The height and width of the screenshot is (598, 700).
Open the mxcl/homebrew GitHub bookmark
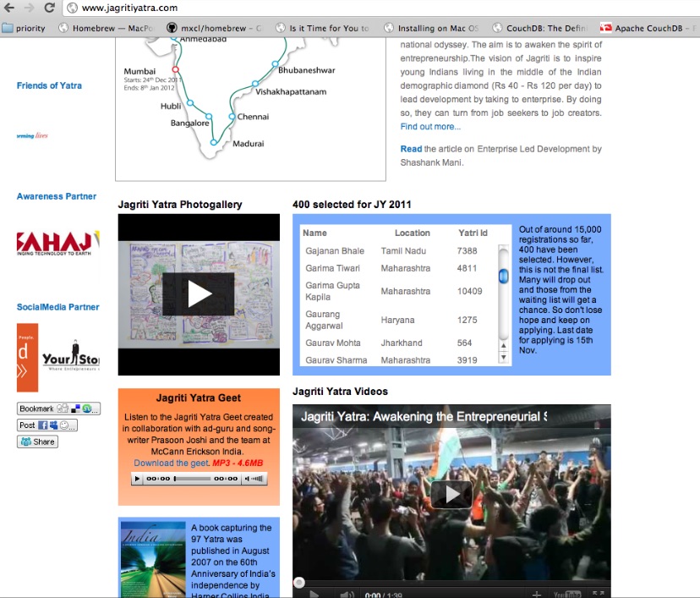coord(215,28)
